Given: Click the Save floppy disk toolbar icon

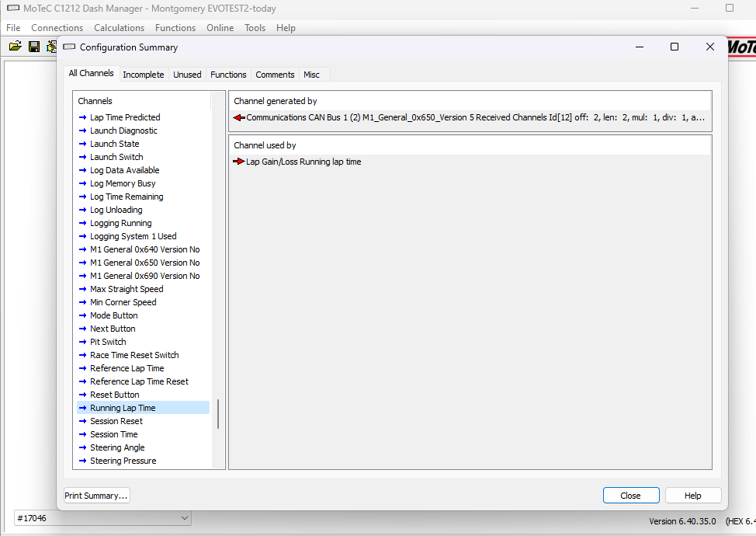Looking at the screenshot, I should click(x=34, y=47).
